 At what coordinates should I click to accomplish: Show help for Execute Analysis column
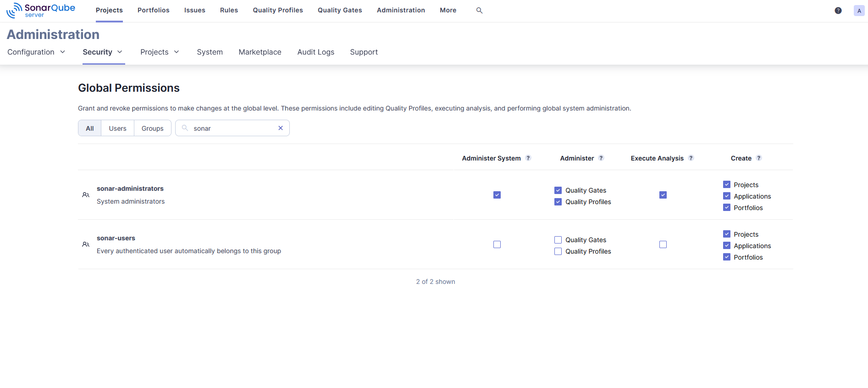click(691, 158)
